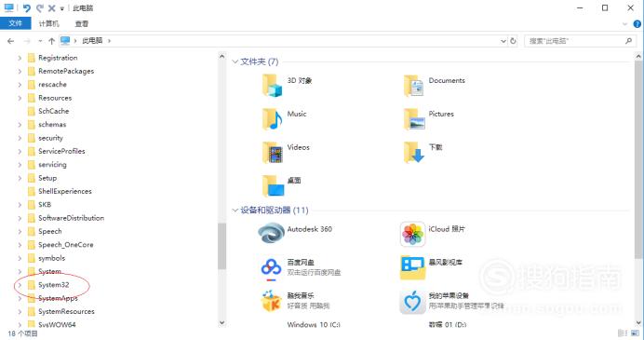Open the Documents folder icon

(413, 86)
